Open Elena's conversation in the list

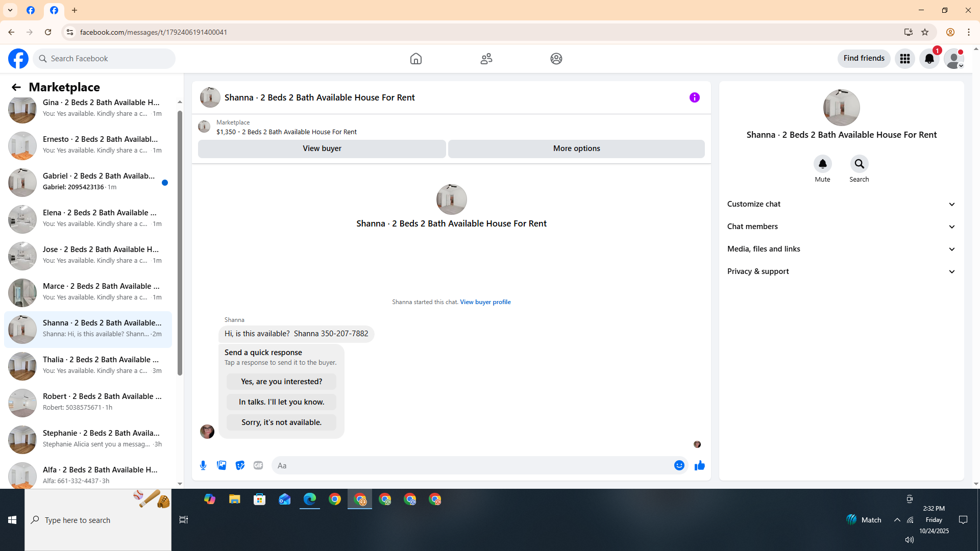pos(88,219)
